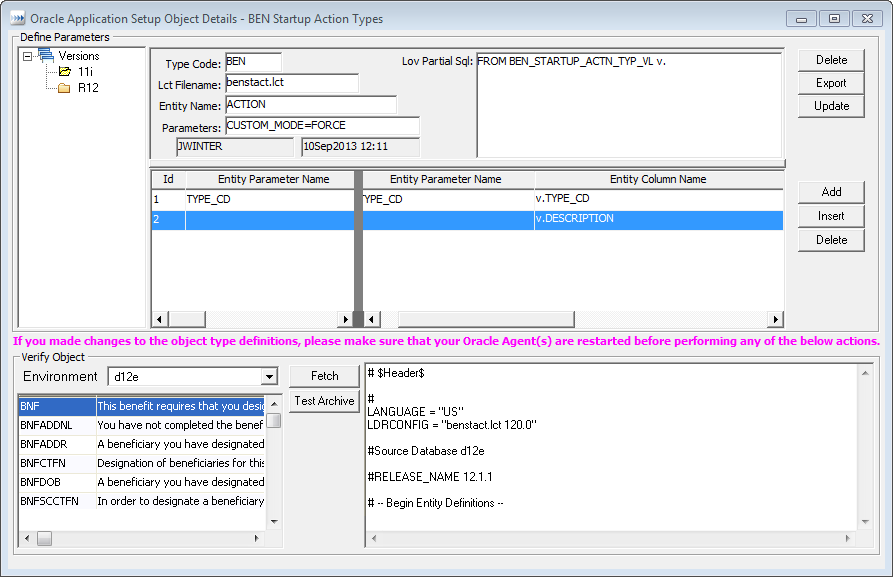Click the left grid's horizontal scrollbar thumb
Image resolution: width=893 pixels, height=577 pixels.
[187, 320]
